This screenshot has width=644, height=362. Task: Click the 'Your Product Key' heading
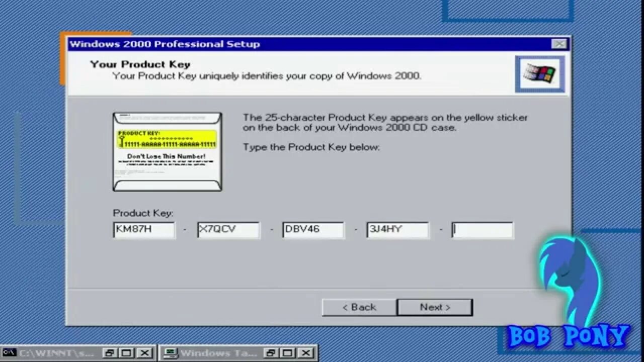point(140,64)
